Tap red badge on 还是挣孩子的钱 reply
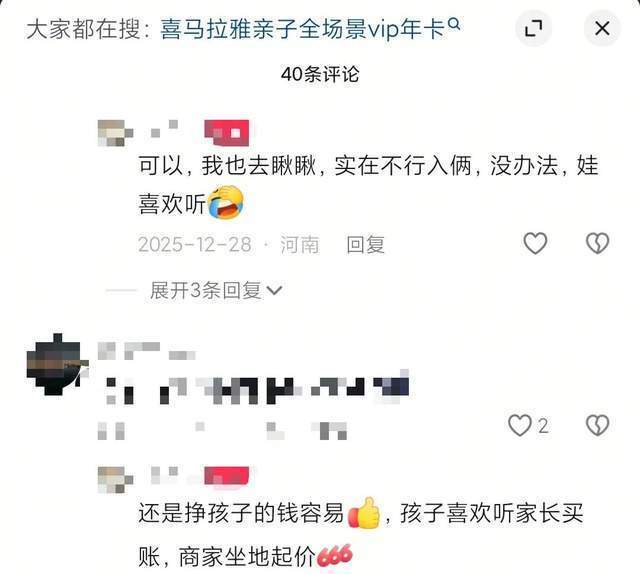The image size is (640, 574). 227,477
